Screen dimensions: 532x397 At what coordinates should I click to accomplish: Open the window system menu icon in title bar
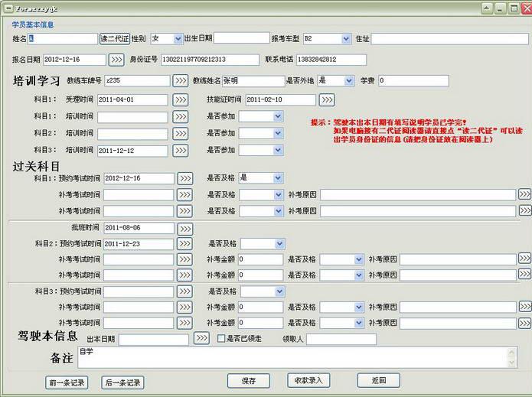pos(8,8)
